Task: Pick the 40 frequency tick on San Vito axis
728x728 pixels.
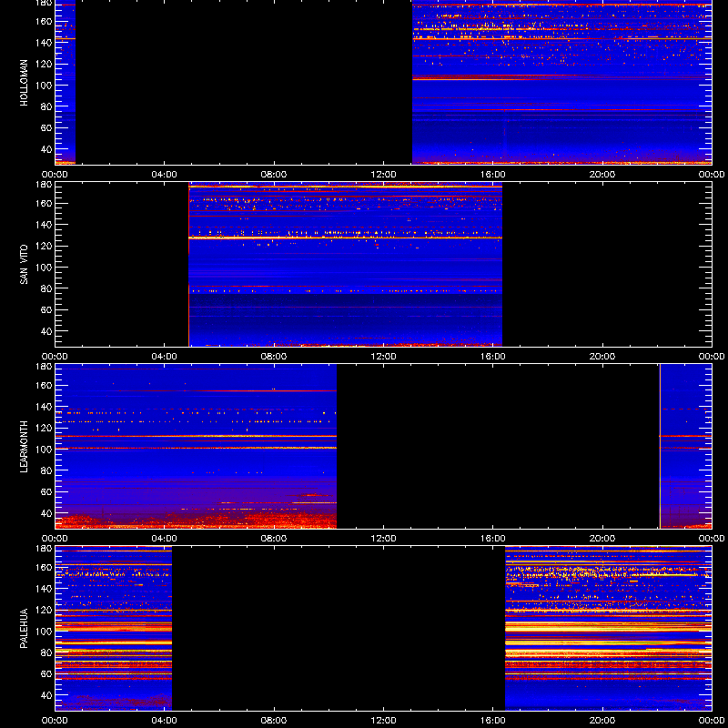Action: [47, 331]
